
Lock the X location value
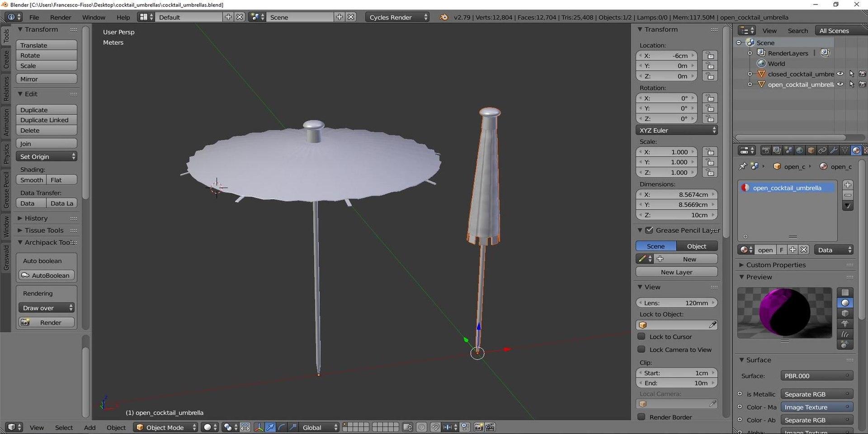pyautogui.click(x=710, y=56)
